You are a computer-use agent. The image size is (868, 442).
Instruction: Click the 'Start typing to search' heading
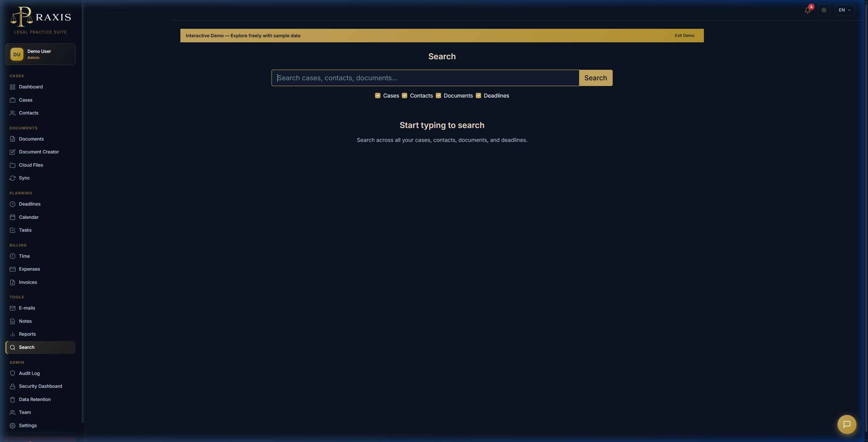point(442,125)
